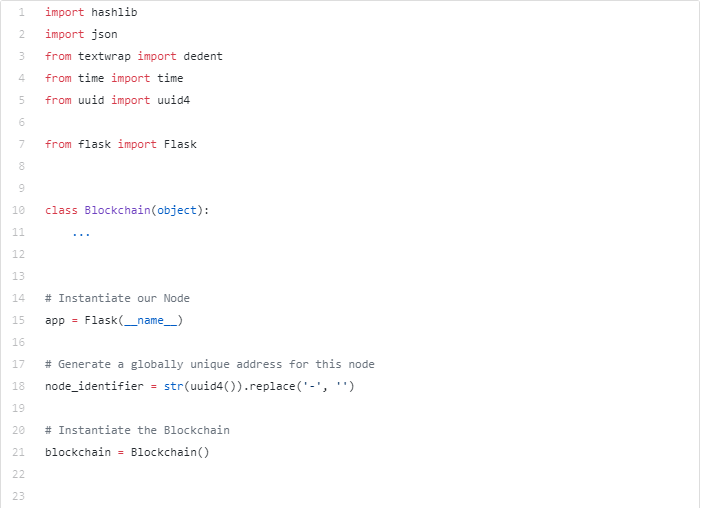Click the Instantiate the Blockchain comment
The image size is (703, 508).
pyautogui.click(x=137, y=430)
